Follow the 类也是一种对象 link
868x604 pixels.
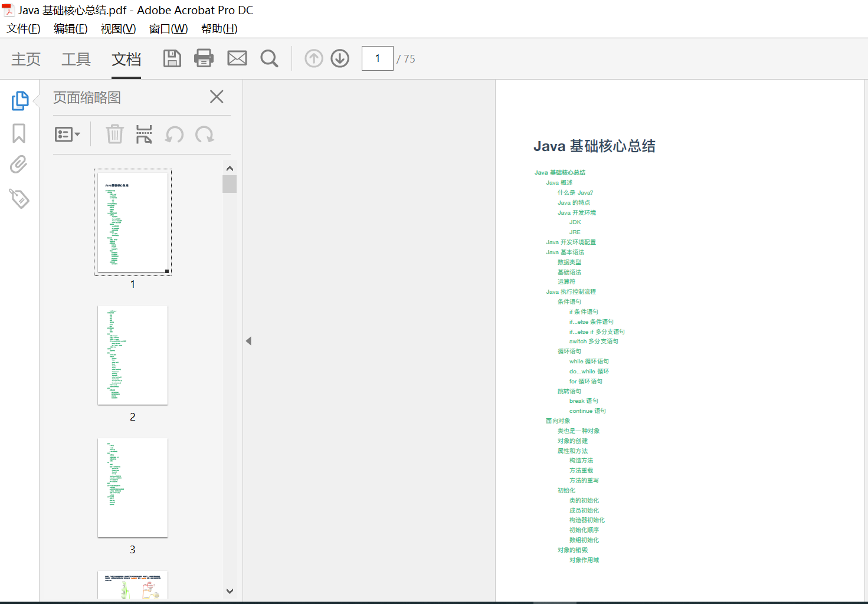coord(578,431)
